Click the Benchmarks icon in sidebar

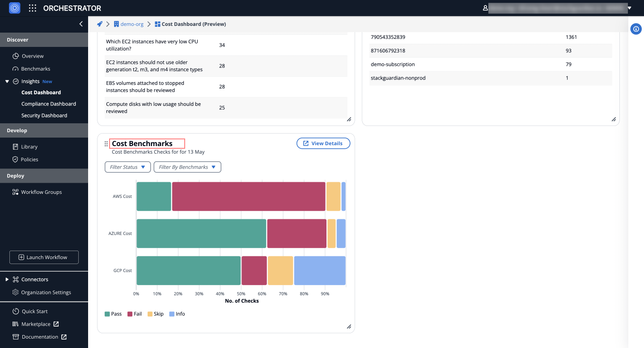coord(15,68)
